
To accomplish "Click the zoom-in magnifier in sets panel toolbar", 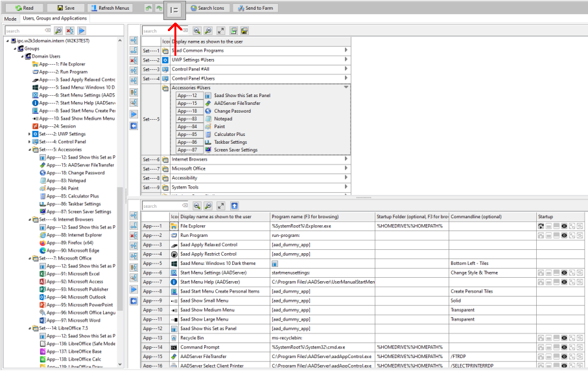I will (197, 30).
